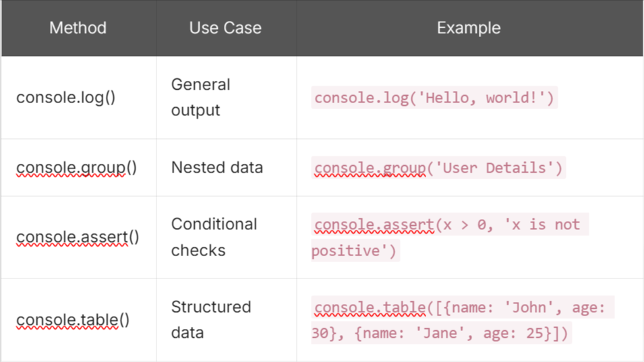Click the console.assert code example first line
Image resolution: width=644 pixels, height=362 pixels.
[x=450, y=224]
